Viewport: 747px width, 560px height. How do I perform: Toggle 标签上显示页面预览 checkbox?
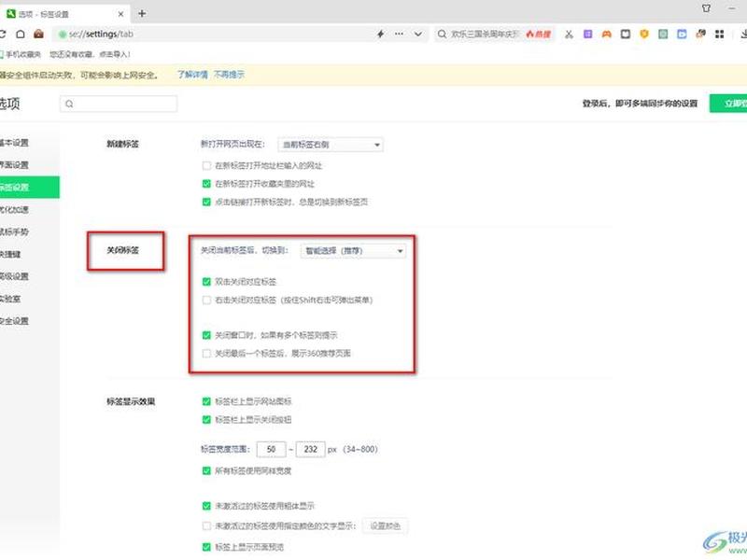click(x=206, y=547)
